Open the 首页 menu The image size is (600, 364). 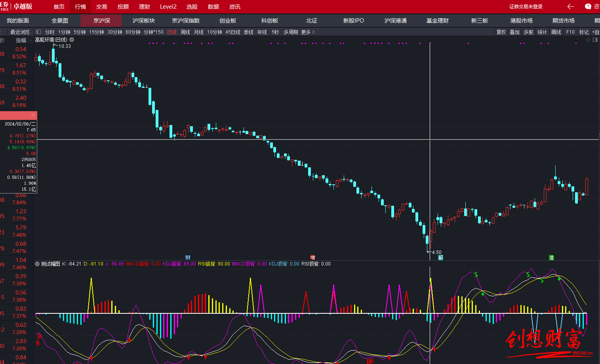(59, 7)
